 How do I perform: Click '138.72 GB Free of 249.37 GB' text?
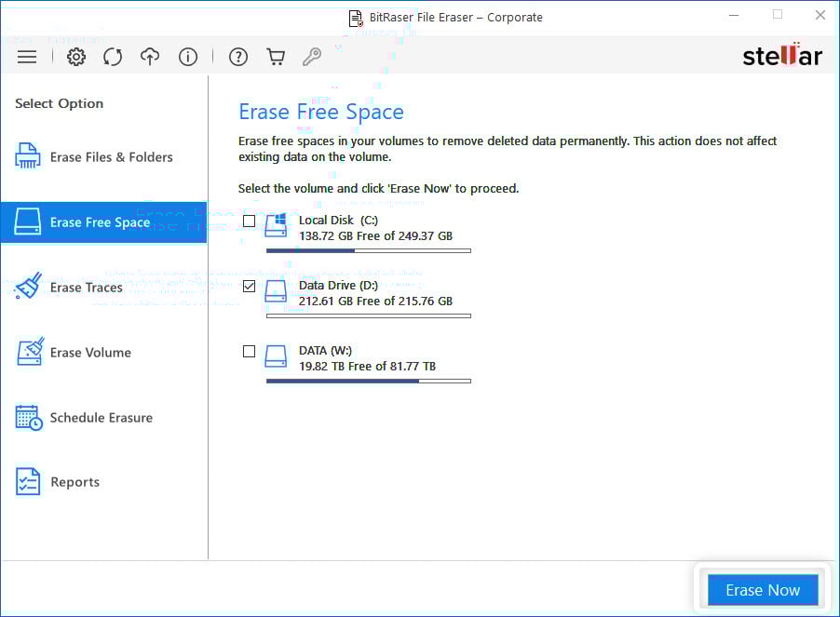375,236
